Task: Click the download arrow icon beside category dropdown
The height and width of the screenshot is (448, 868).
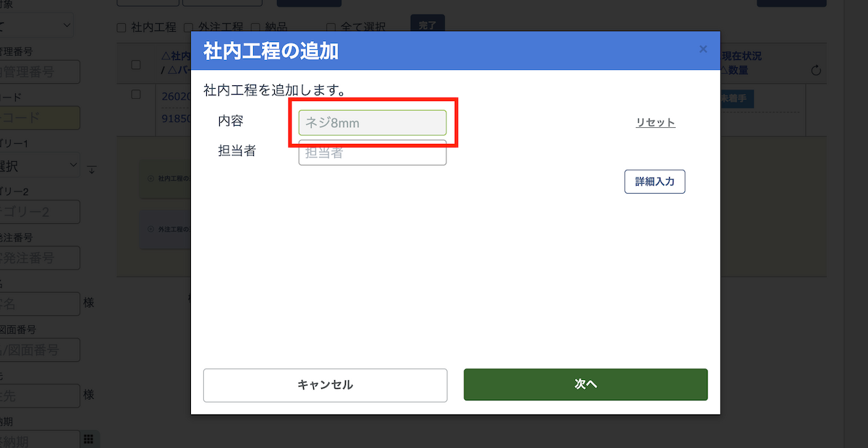Action: click(x=92, y=169)
